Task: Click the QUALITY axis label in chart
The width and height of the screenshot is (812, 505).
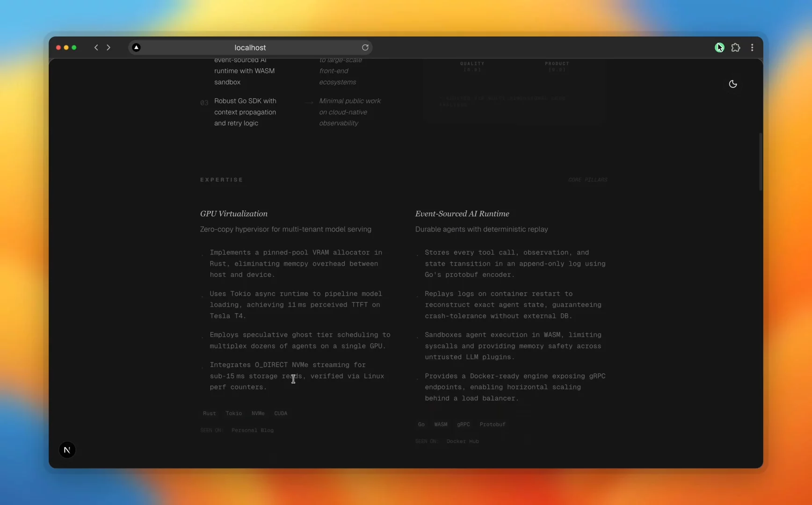Action: (472, 64)
